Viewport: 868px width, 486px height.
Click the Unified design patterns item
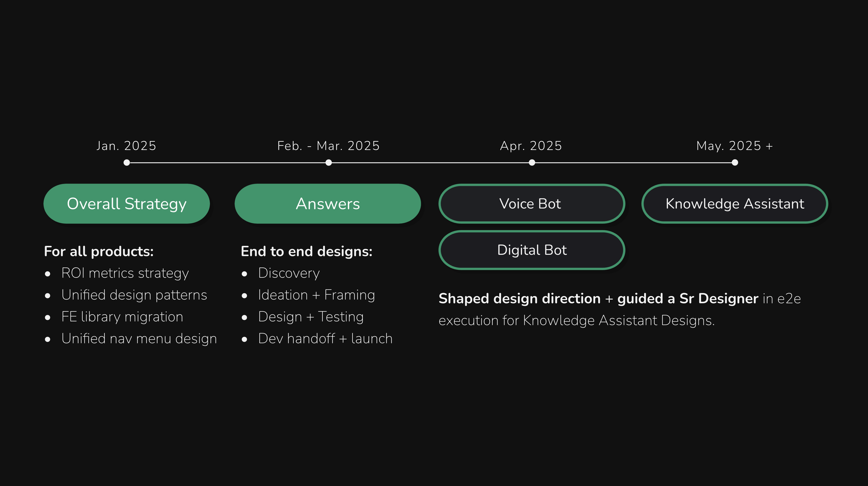pos(134,295)
